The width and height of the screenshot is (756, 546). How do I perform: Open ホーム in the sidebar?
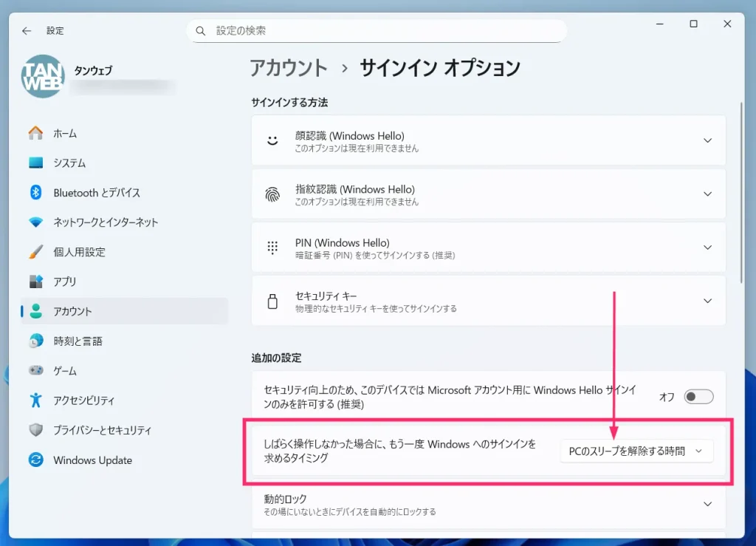[124, 133]
